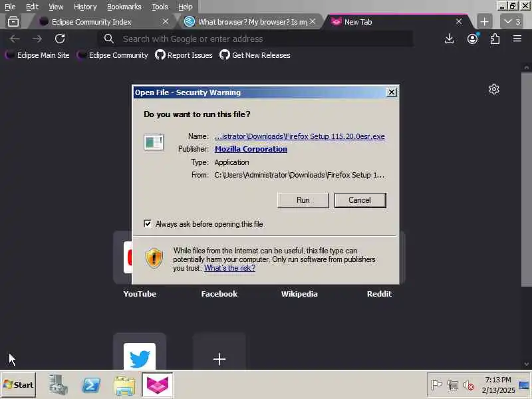Open Windows Explorer from the taskbar
Image resolution: width=532 pixels, height=399 pixels.
pos(124,385)
